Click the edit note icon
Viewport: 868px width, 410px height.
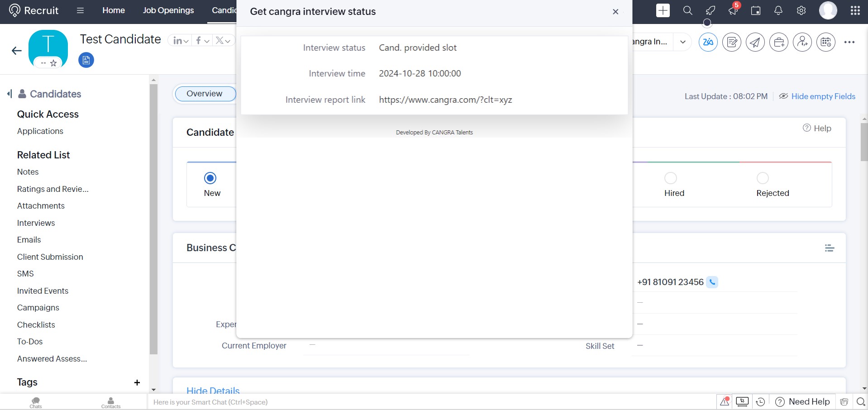732,43
